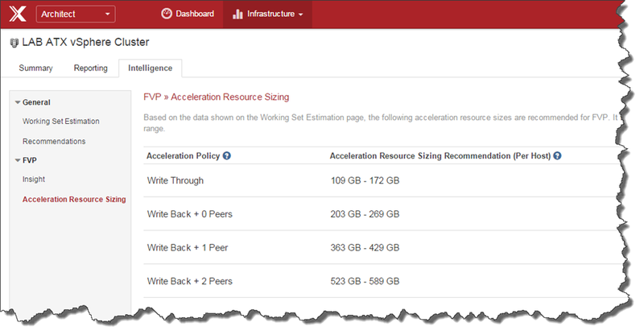This screenshot has height=335, width=644.
Task: Click the cluster icon beside LAB ATX
Action: (x=14, y=43)
